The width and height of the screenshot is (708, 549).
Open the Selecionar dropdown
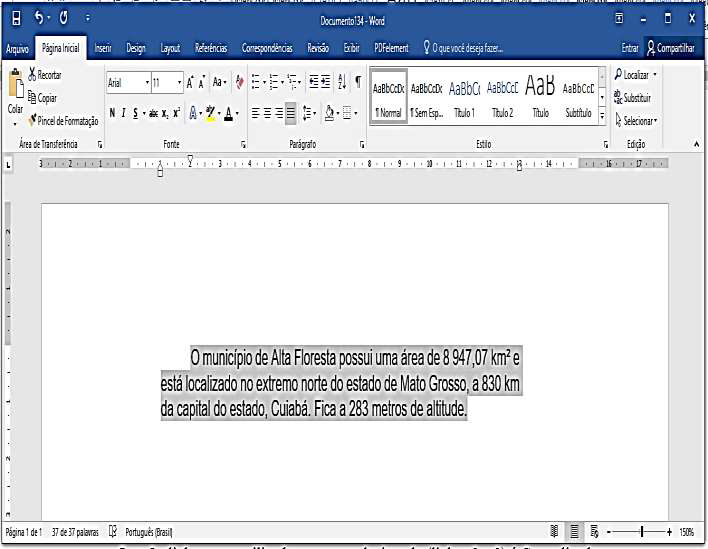(637, 121)
